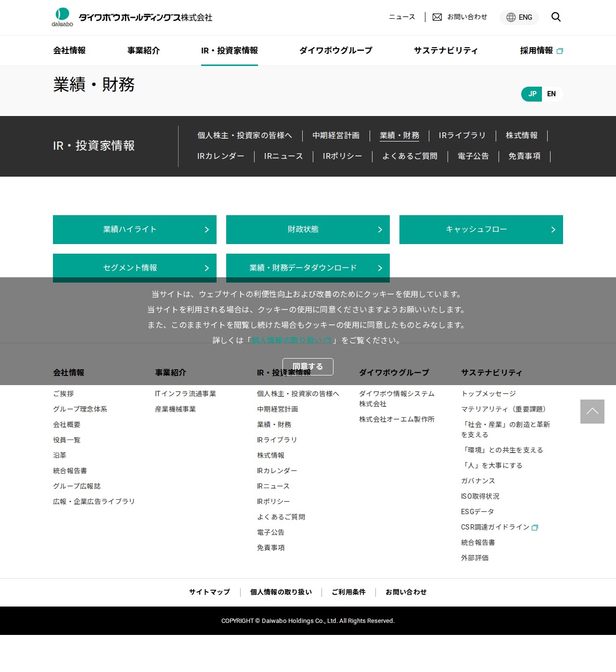Switch to ENG site version

click(519, 17)
